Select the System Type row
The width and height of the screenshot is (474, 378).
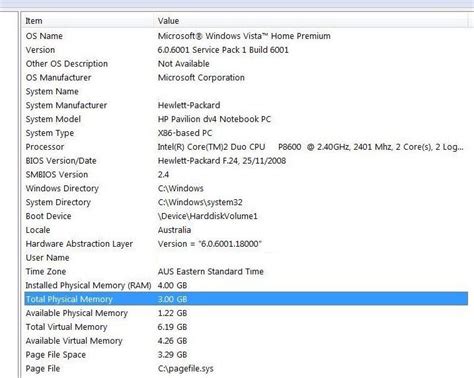tap(246, 133)
